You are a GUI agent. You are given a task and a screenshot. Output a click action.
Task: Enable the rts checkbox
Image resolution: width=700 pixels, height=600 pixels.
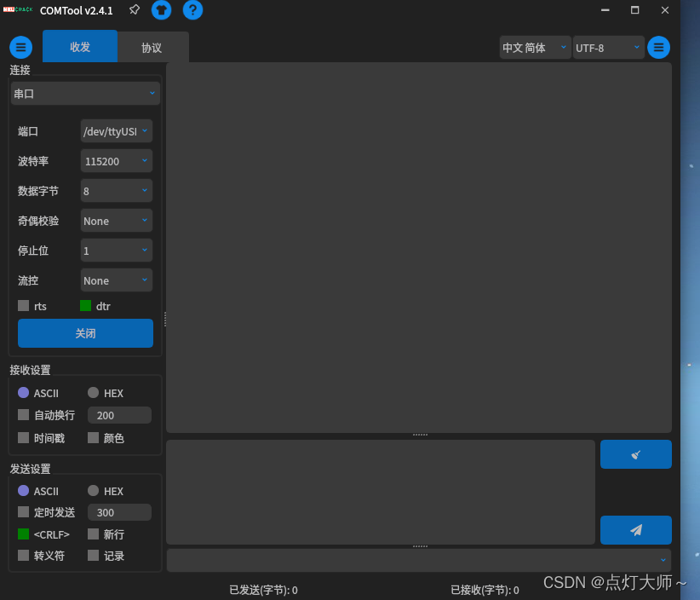pos(23,306)
